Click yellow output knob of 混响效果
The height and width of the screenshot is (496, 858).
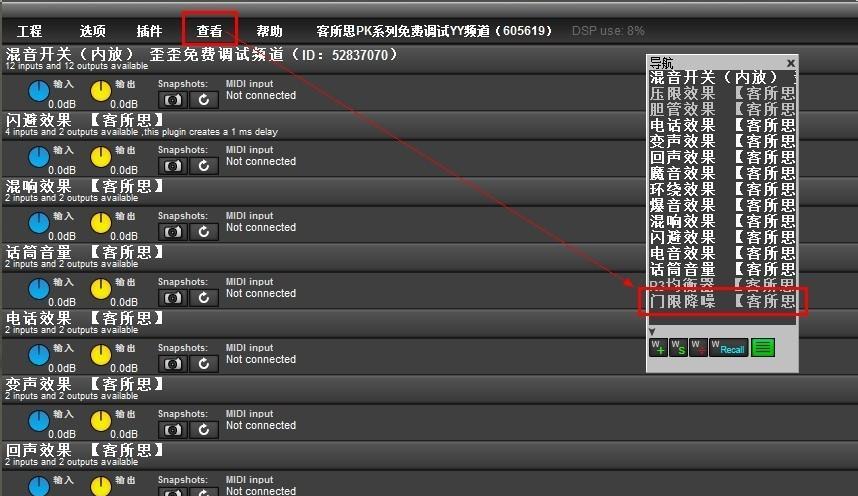pyautogui.click(x=101, y=223)
